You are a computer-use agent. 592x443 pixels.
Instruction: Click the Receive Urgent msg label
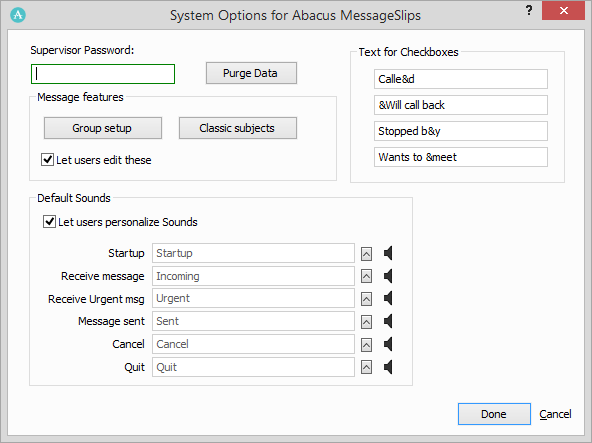(96, 299)
